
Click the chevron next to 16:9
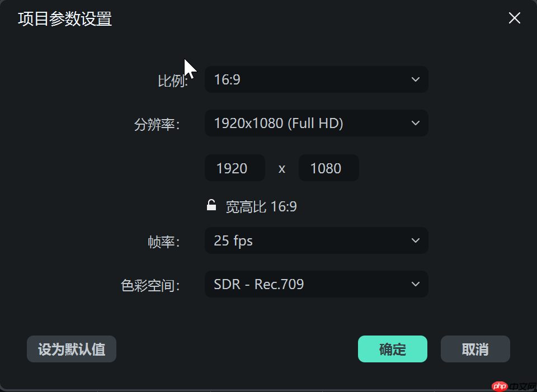coord(415,79)
